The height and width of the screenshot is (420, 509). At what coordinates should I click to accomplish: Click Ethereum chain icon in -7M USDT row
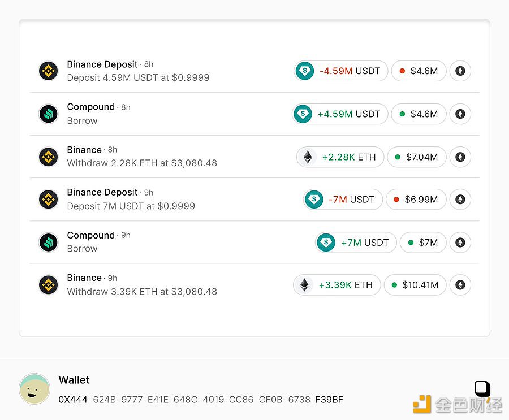pyautogui.click(x=460, y=200)
